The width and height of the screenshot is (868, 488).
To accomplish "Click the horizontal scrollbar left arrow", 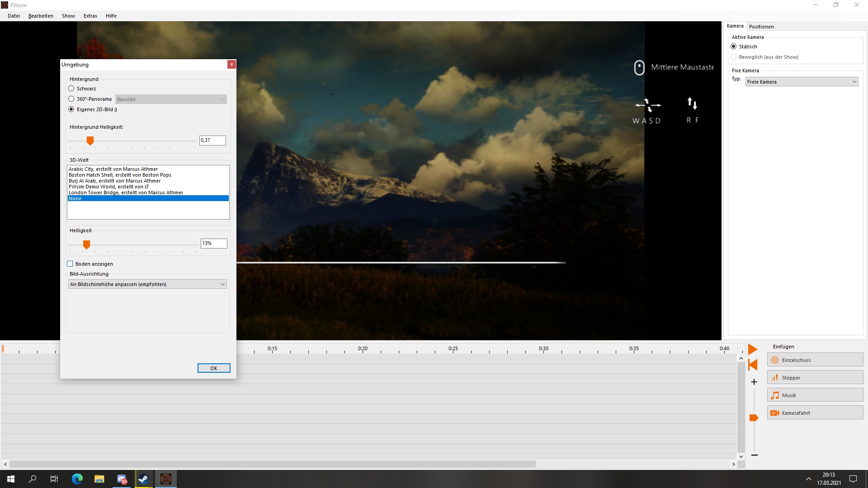I will pos(5,464).
